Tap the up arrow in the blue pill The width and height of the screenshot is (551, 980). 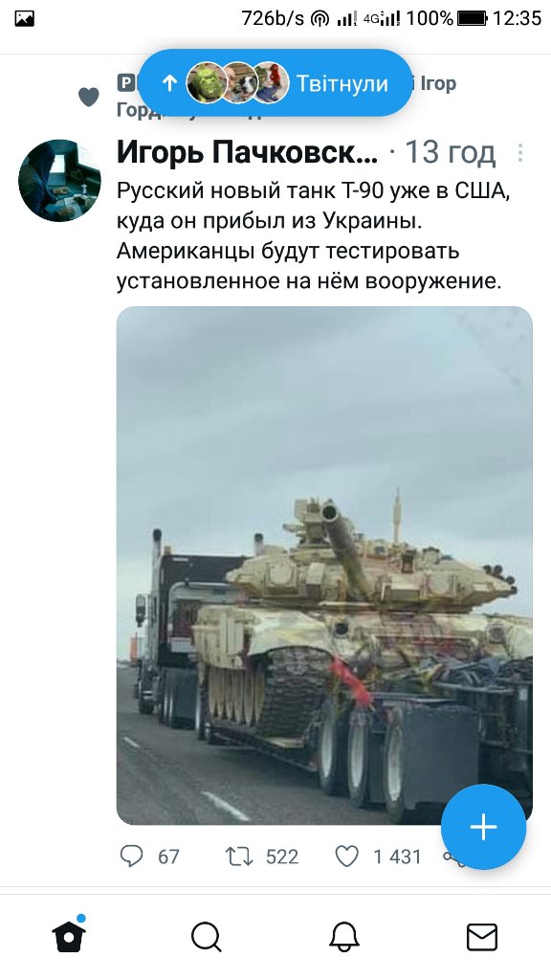pos(169,83)
